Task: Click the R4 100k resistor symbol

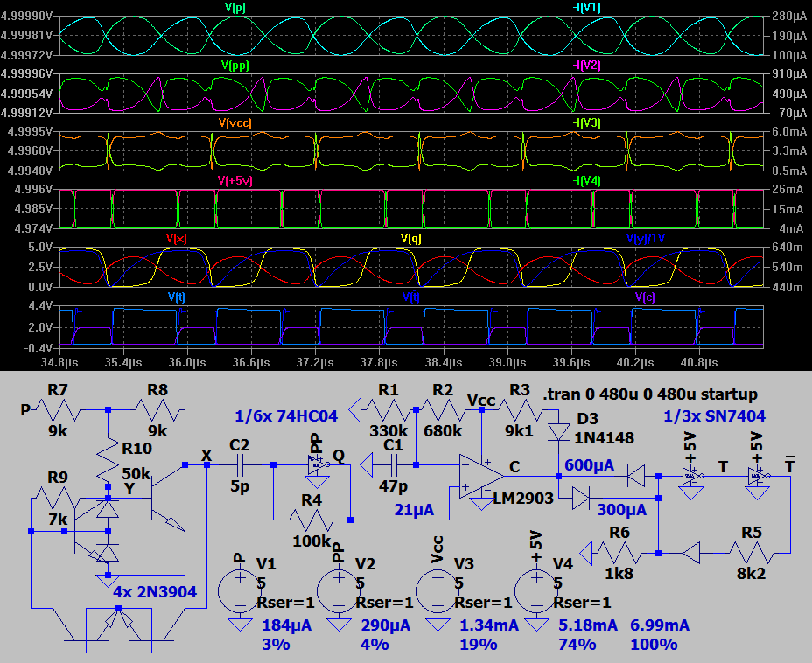Action: [310, 520]
